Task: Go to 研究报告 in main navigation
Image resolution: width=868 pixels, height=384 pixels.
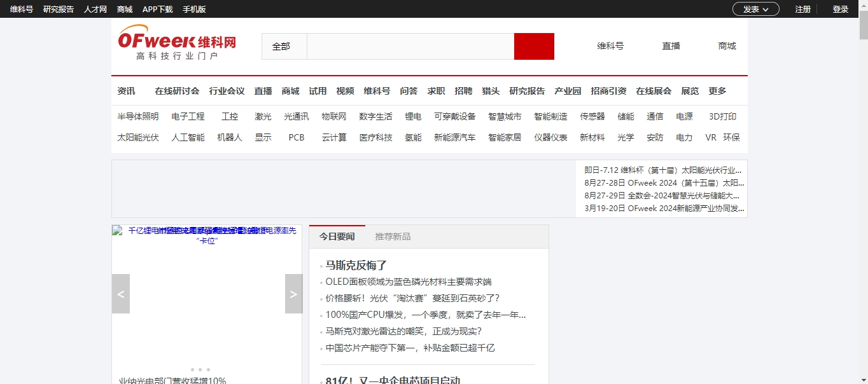Action: pyautogui.click(x=527, y=91)
